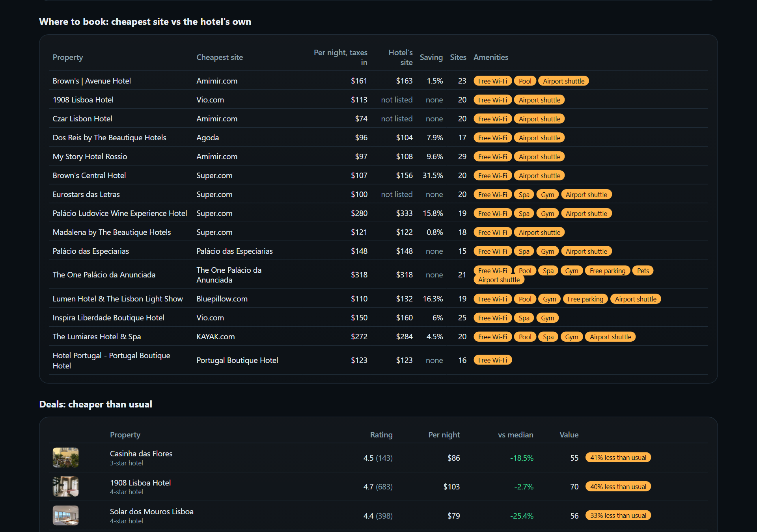This screenshot has width=757, height=532.
Task: Select Dos Reis by The Beautique Hotels
Action: (110, 138)
